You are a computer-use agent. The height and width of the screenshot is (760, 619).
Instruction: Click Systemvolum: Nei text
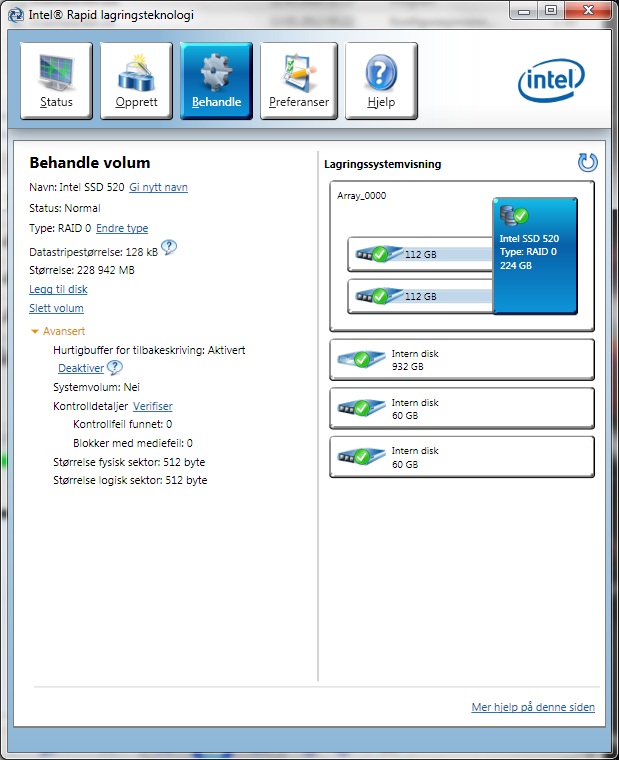[96, 387]
